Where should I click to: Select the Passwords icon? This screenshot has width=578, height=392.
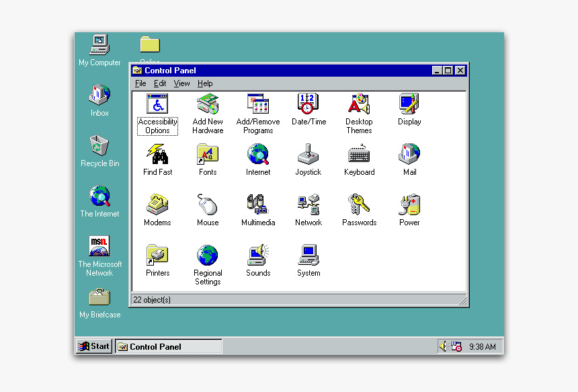(359, 205)
